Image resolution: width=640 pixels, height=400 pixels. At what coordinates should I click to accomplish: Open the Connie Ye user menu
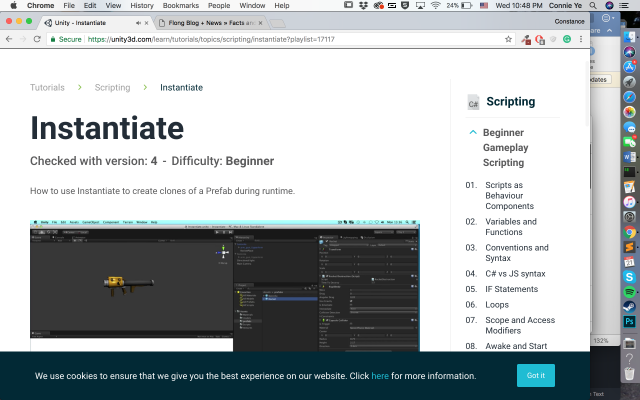point(565,6)
